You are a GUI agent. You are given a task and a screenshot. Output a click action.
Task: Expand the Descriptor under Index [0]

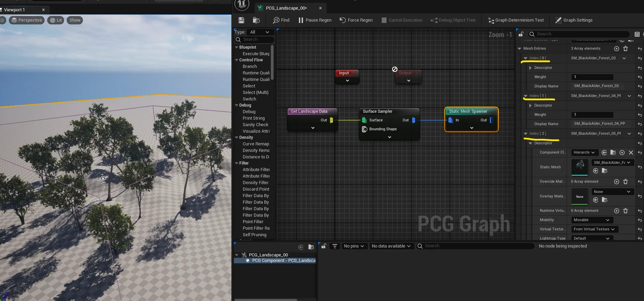(530, 68)
